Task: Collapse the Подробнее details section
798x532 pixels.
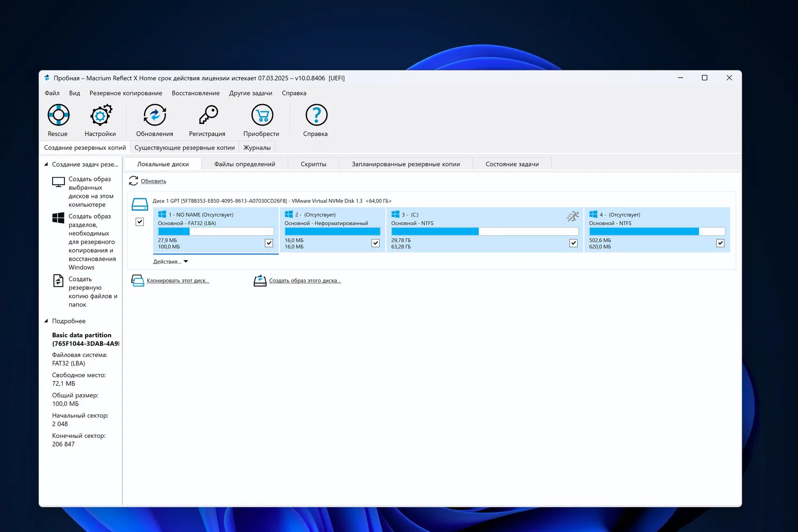Action: click(x=46, y=321)
